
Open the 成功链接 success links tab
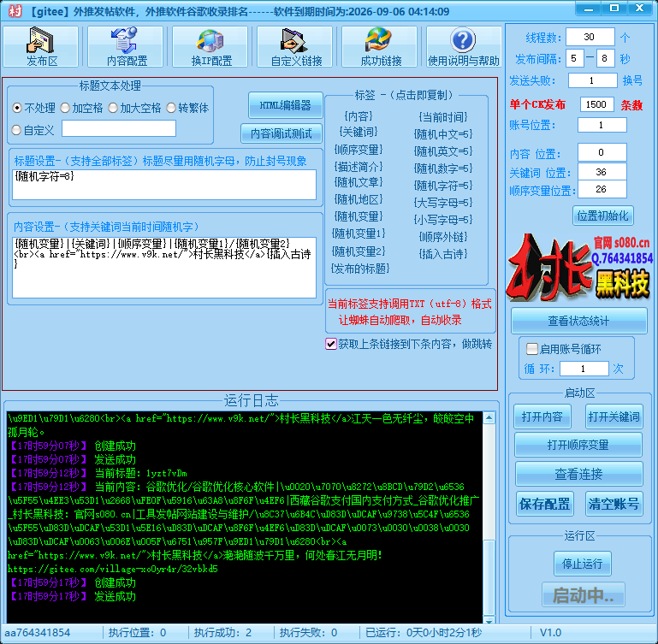tap(380, 46)
